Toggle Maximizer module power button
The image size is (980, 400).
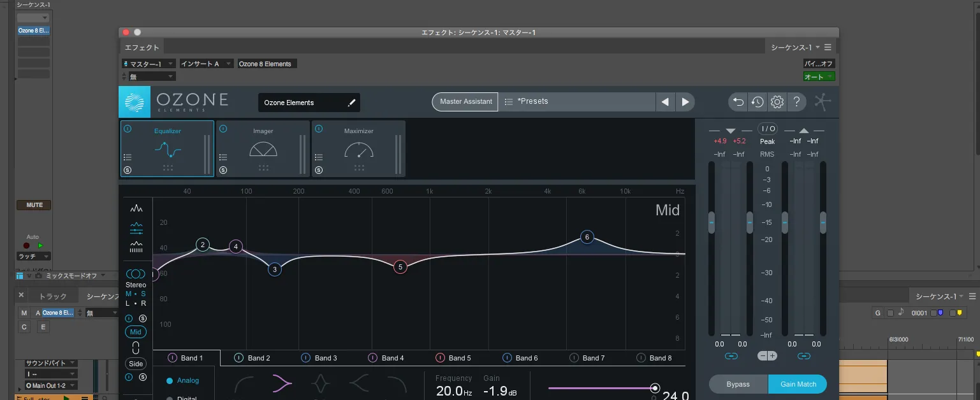point(318,129)
